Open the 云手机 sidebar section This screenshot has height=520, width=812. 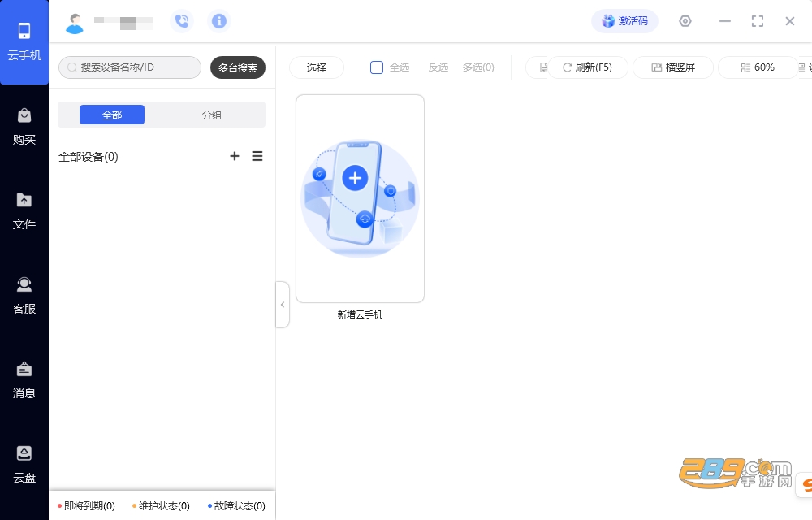pyautogui.click(x=24, y=42)
